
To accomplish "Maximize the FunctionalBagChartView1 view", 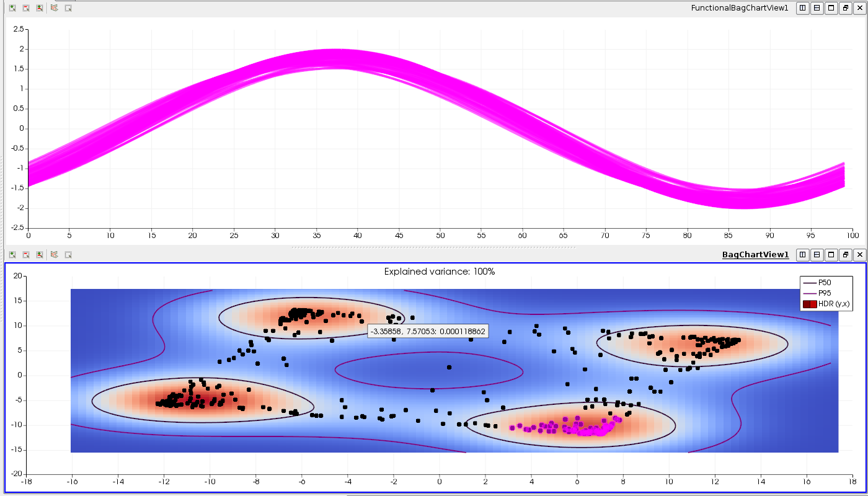I will pos(831,8).
